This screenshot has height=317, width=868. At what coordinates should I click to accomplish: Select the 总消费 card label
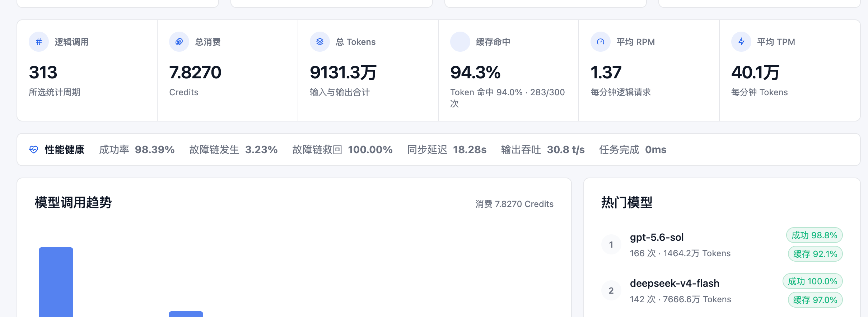click(x=208, y=42)
